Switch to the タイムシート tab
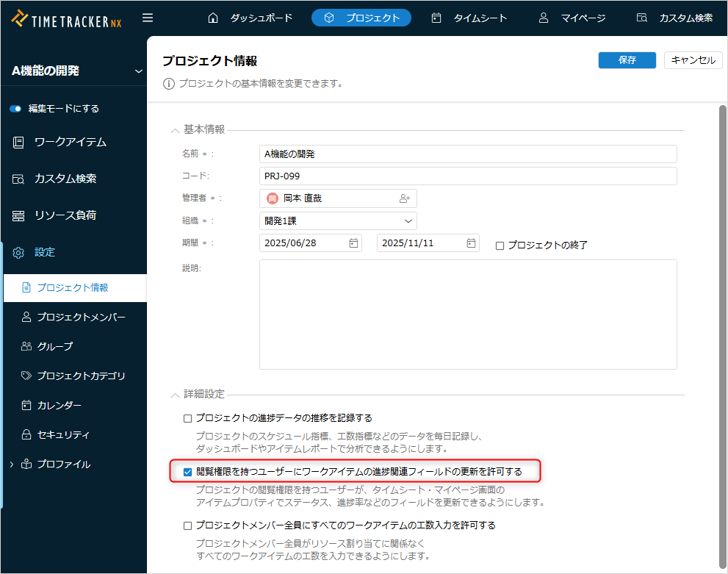 tap(469, 18)
